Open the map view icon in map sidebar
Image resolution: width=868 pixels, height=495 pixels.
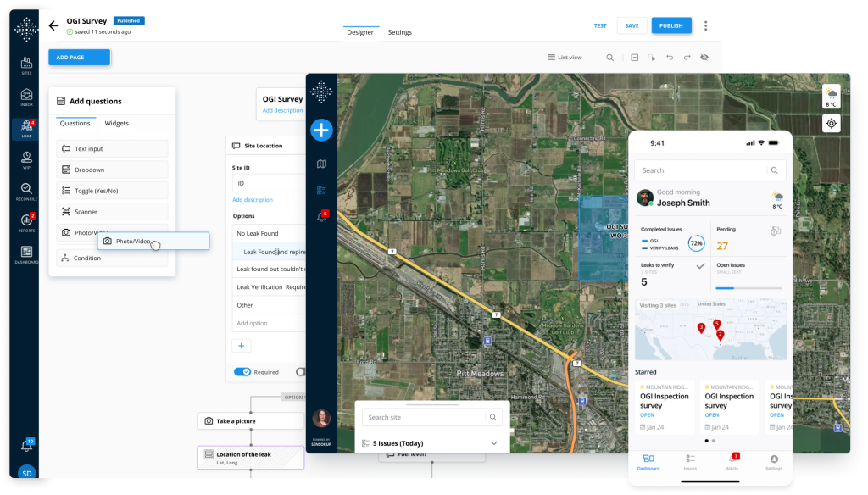click(321, 164)
